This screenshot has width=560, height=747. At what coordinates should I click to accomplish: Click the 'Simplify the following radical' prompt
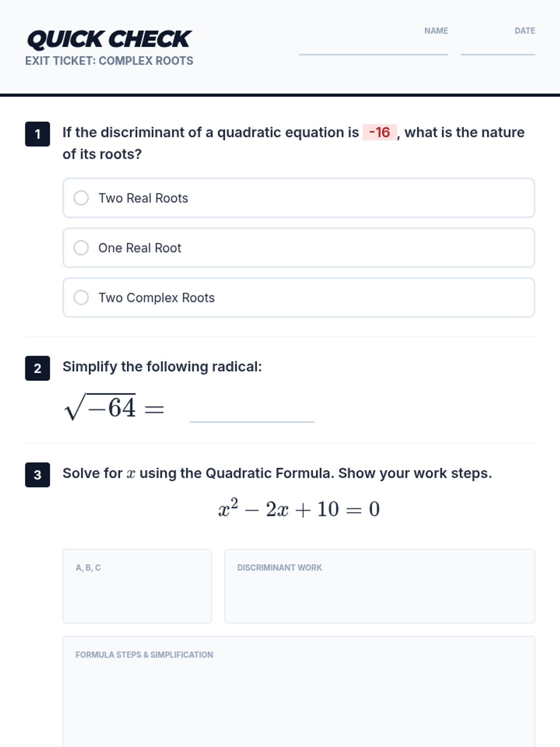pyautogui.click(x=162, y=367)
